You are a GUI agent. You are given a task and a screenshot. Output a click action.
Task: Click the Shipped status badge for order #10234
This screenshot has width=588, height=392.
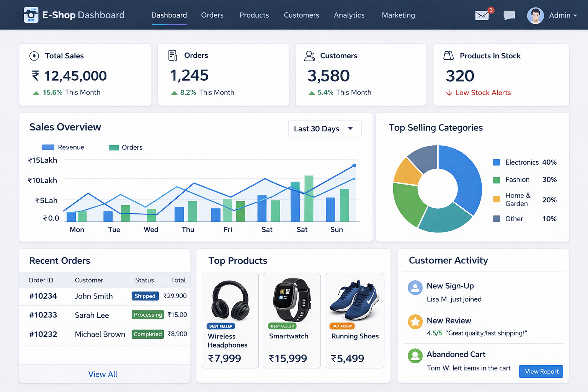[x=145, y=296]
